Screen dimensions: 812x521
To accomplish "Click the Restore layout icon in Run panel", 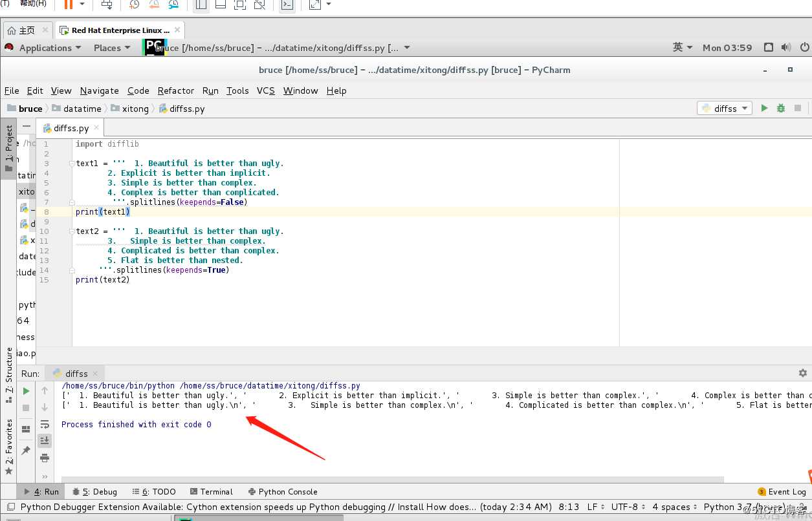I will [26, 429].
